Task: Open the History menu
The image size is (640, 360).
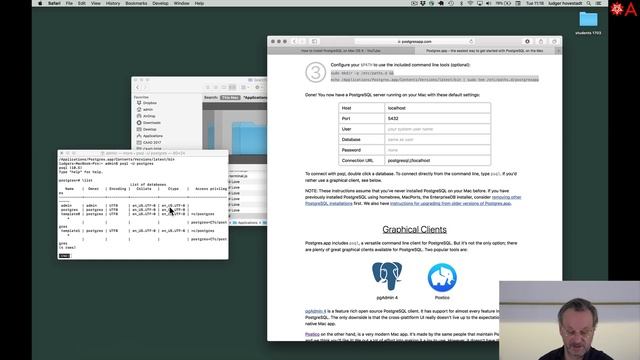Action: tap(113, 3)
